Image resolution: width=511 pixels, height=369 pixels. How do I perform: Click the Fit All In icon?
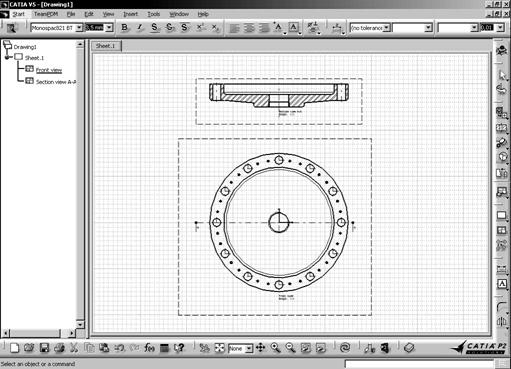click(219, 348)
